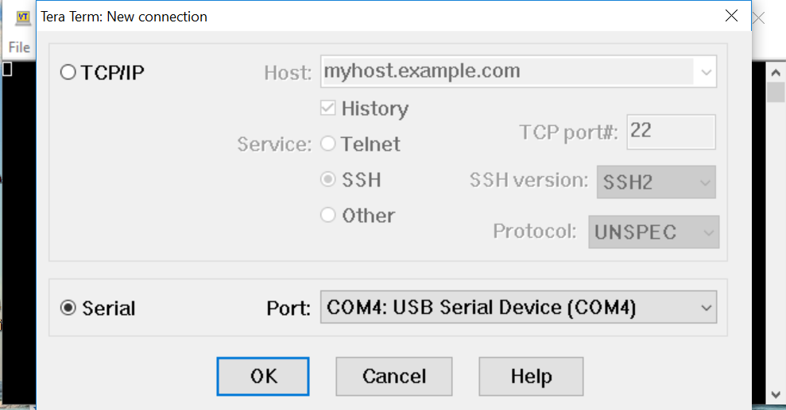Open the File menu behind the dialog

coord(19,47)
